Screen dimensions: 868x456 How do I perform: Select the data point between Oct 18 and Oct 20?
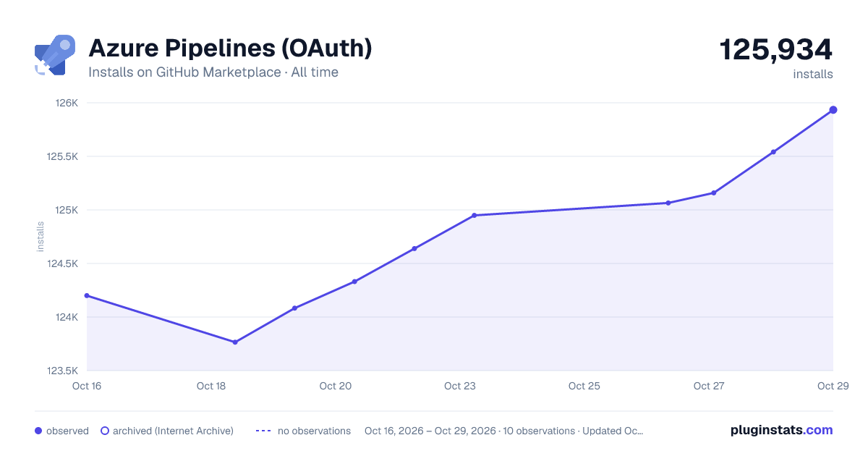(x=294, y=308)
